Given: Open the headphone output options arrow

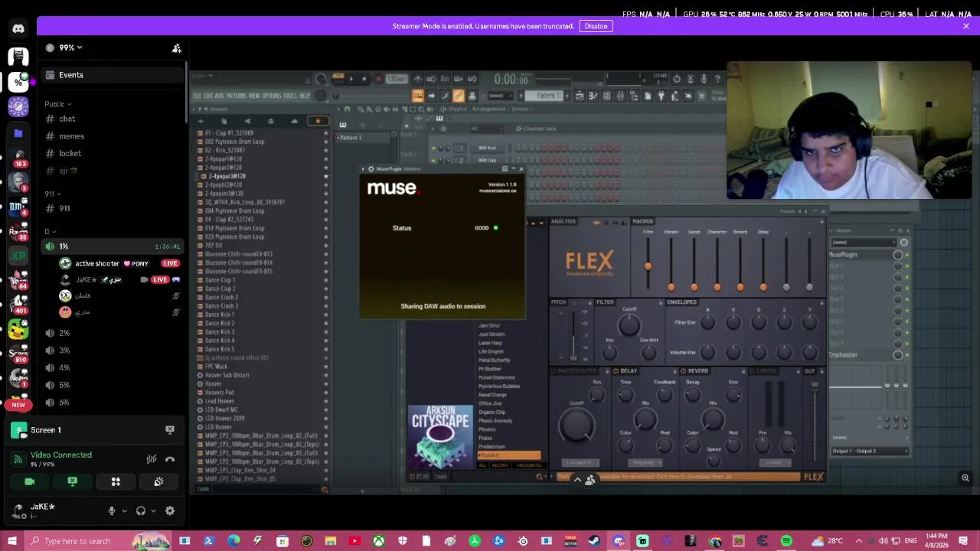Looking at the screenshot, I should coord(153,510).
